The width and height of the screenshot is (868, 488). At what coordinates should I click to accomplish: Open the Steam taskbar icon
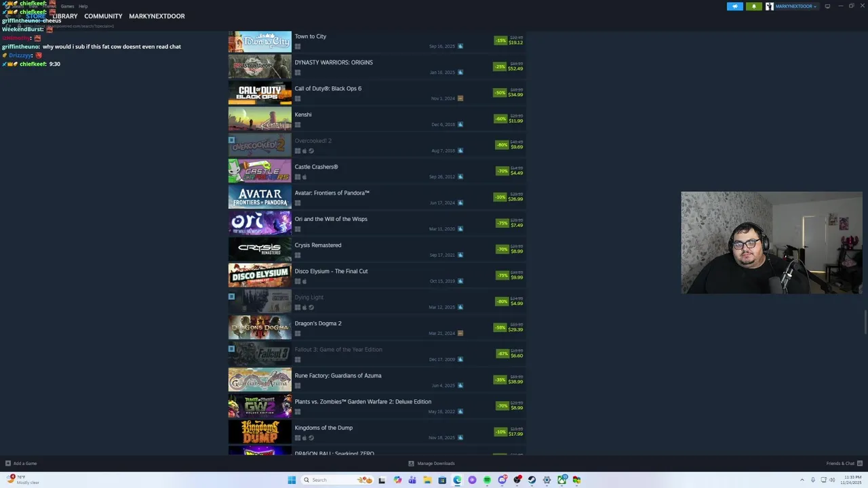point(532,480)
